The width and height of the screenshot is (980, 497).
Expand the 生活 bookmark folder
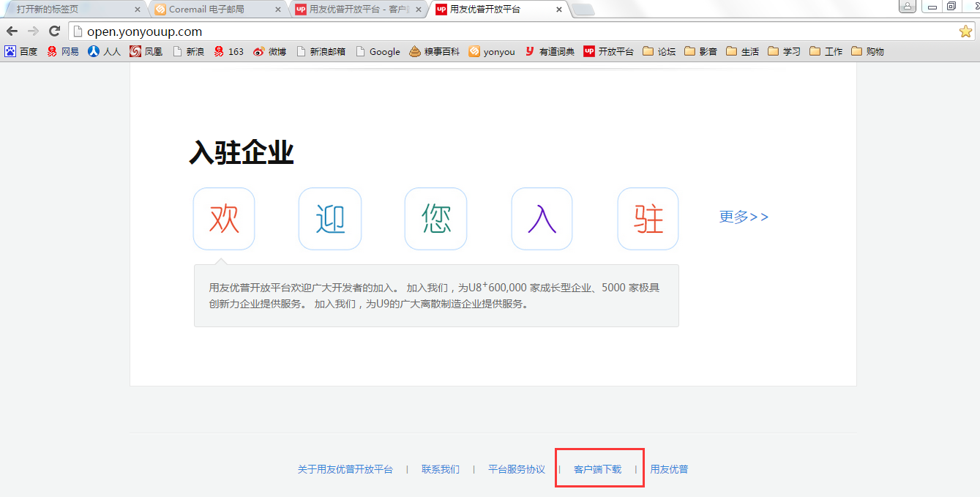[x=743, y=51]
